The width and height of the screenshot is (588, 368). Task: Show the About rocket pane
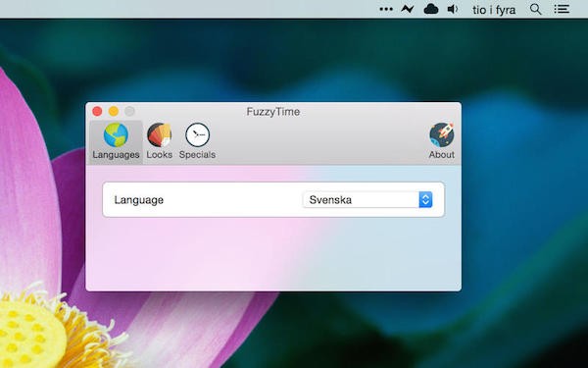click(x=441, y=141)
